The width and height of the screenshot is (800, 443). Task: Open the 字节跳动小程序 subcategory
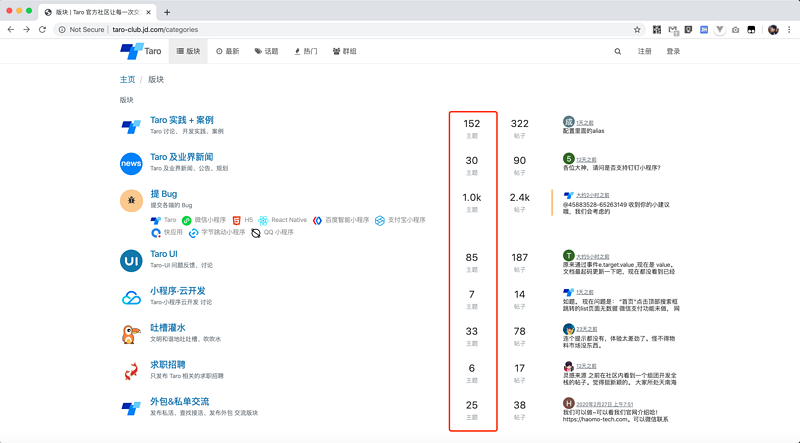point(217,232)
